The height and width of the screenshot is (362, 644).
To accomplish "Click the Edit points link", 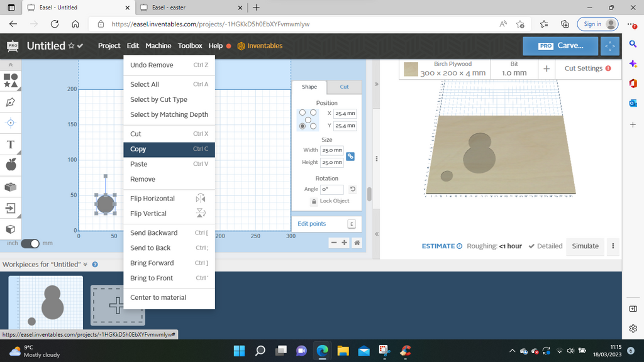I will (312, 224).
